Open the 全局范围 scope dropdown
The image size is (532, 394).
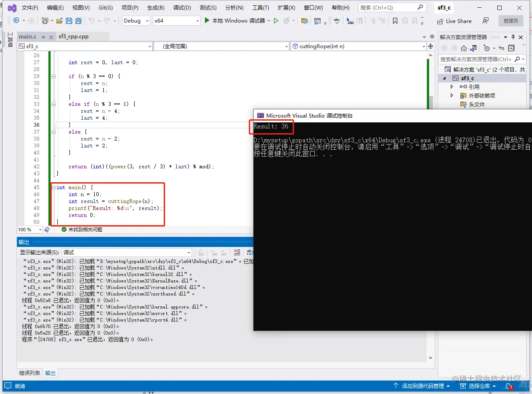pos(221,46)
